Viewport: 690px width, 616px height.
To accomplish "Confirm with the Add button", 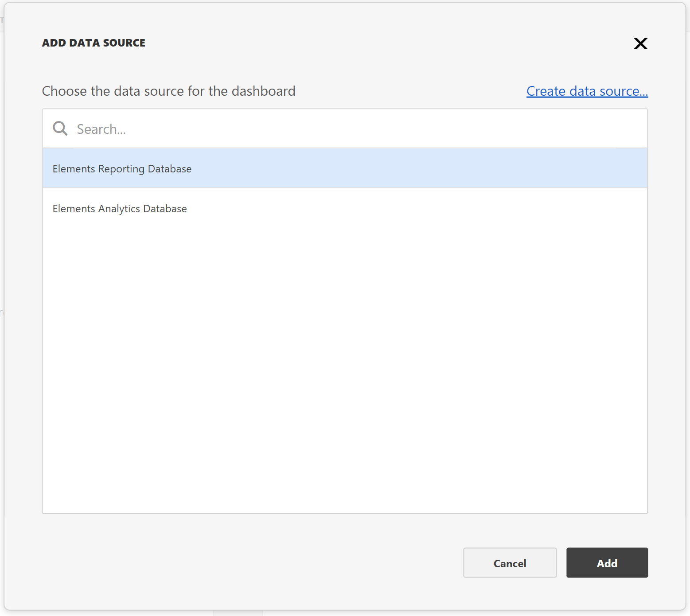I will 607,563.
